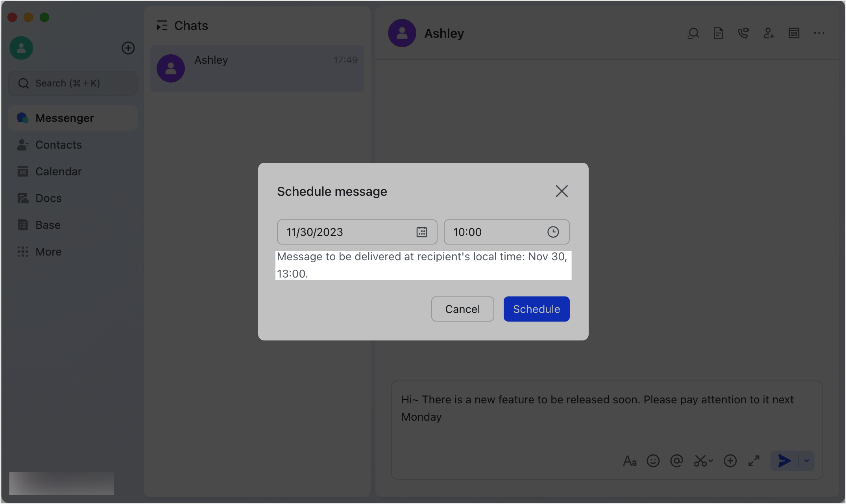Open the More apps menu

click(48, 252)
